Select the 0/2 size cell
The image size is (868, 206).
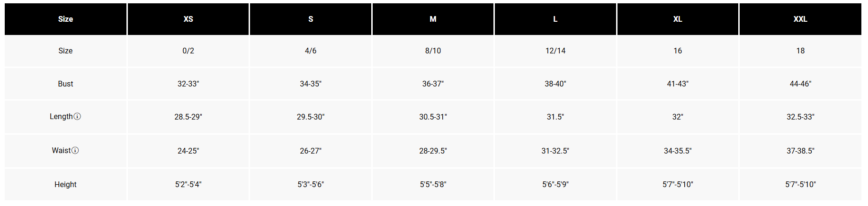pyautogui.click(x=188, y=51)
